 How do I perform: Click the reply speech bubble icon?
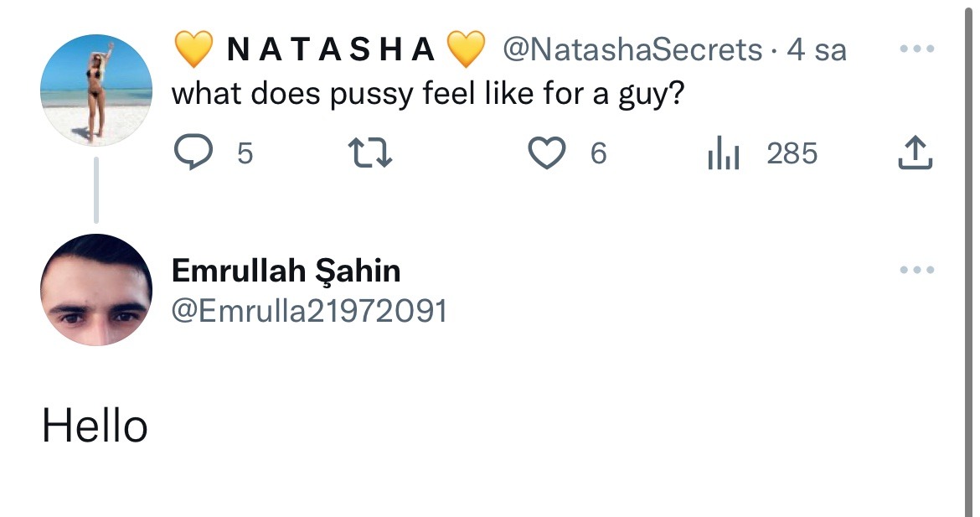192,153
